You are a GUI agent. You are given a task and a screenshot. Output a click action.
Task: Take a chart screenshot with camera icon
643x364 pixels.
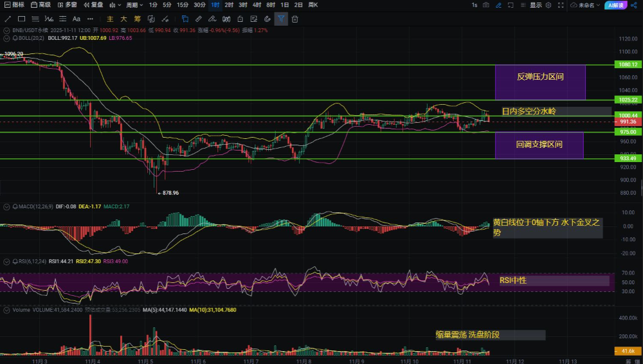486,5
